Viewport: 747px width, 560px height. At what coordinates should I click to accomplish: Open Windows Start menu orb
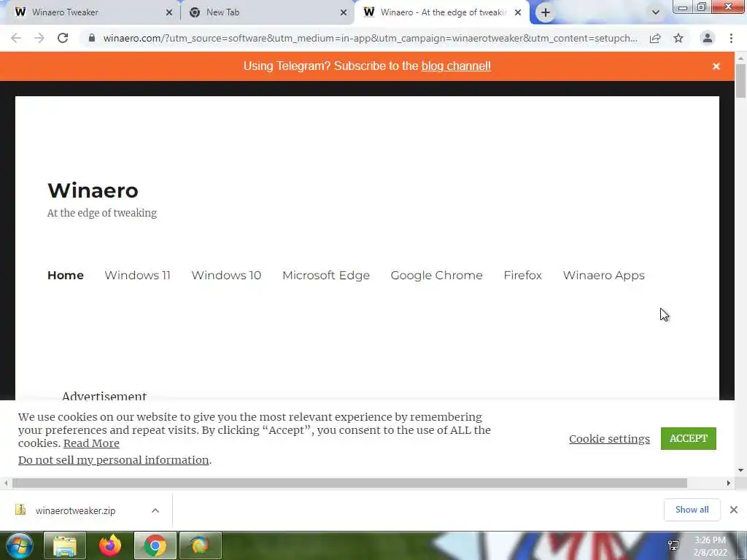tap(20, 545)
